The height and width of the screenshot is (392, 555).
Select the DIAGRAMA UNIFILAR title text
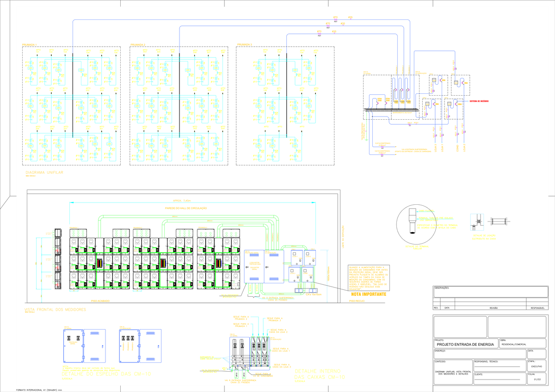click(x=44, y=172)
